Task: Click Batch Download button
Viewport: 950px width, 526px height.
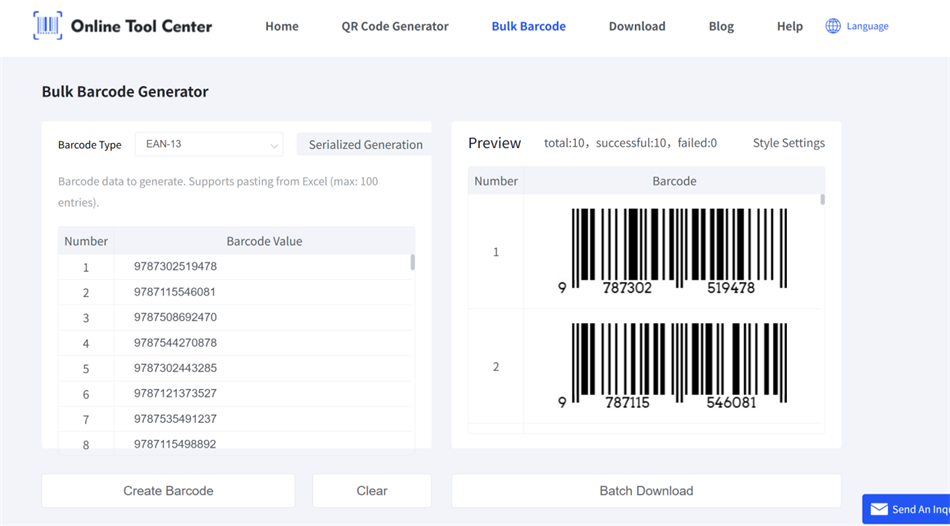Action: point(646,491)
